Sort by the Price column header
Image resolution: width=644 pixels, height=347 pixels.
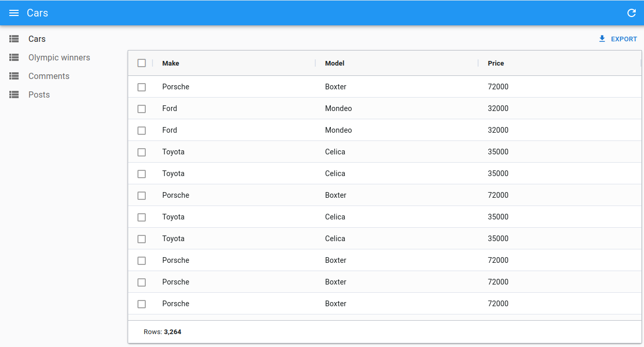pos(495,63)
